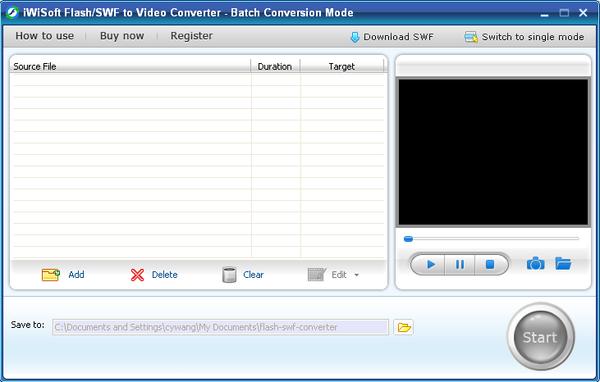Expand the Edit dropdown arrow
The height and width of the screenshot is (382, 600).
[x=357, y=275]
